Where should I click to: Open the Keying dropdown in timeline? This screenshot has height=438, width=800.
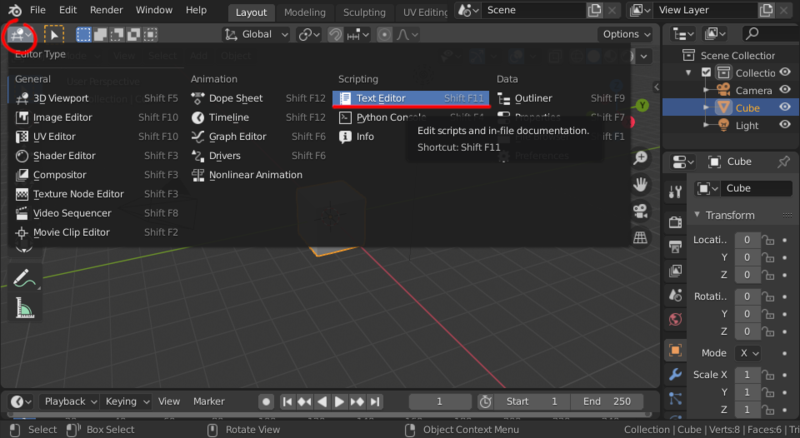pyautogui.click(x=127, y=402)
